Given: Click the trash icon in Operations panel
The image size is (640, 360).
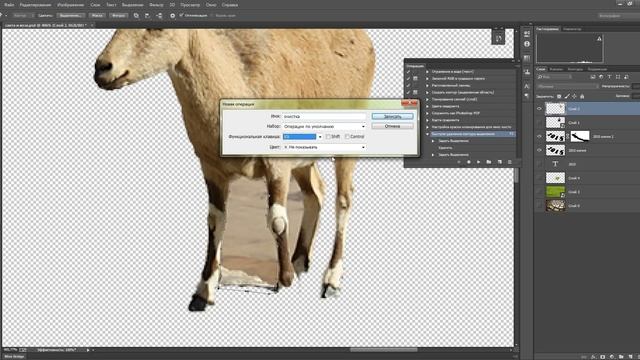Looking at the screenshot, I should pos(509,162).
